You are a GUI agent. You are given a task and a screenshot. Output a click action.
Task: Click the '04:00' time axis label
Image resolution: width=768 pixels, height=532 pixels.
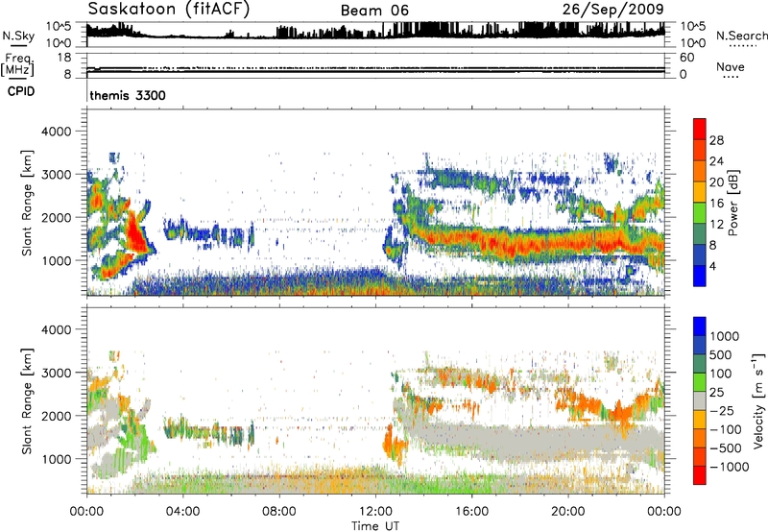click(x=182, y=512)
